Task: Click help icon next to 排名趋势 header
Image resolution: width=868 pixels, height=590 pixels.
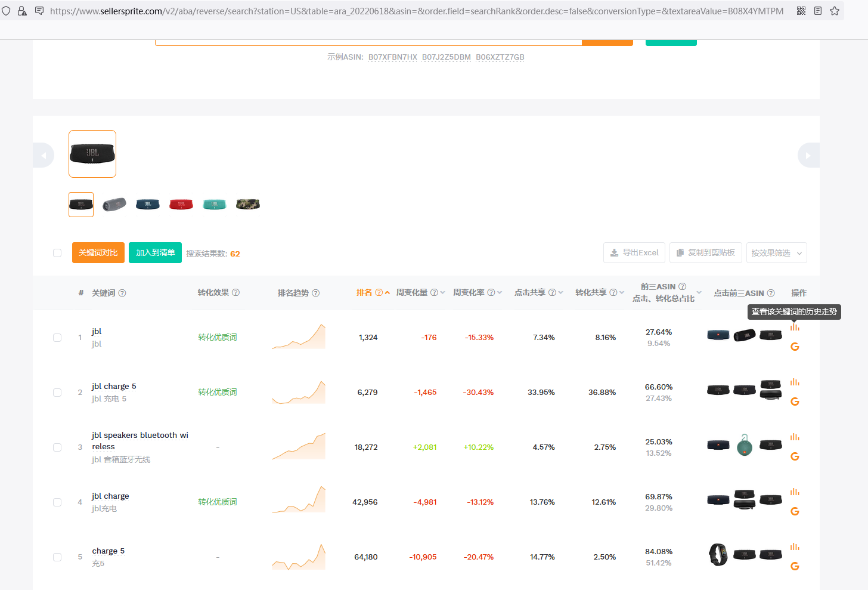Action: (x=316, y=293)
